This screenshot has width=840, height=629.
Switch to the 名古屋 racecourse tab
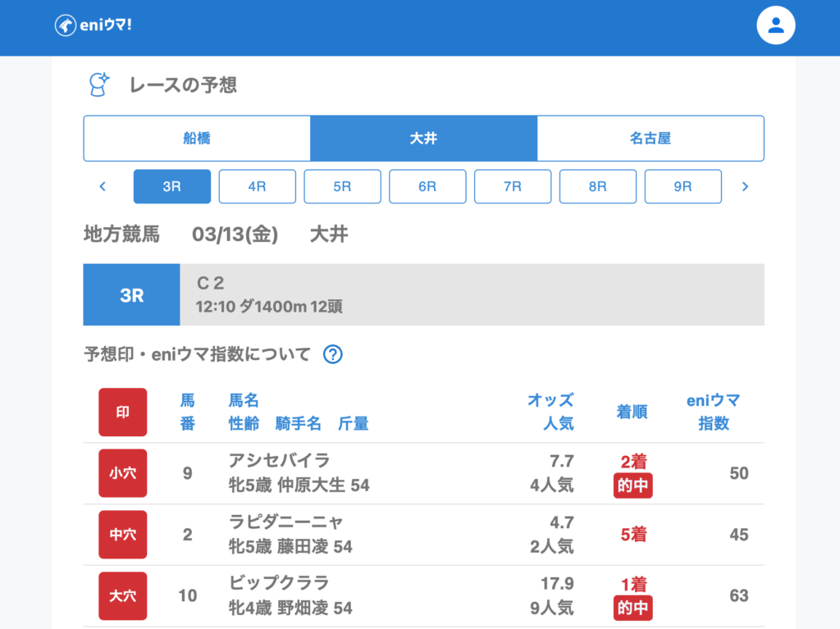point(650,138)
